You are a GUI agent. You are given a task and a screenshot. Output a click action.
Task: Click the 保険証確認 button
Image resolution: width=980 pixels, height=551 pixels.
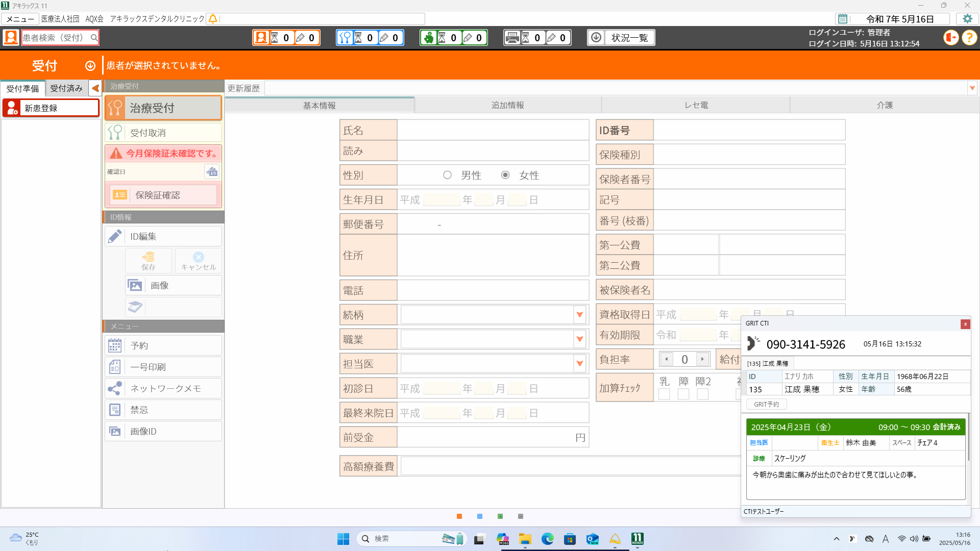pos(163,195)
